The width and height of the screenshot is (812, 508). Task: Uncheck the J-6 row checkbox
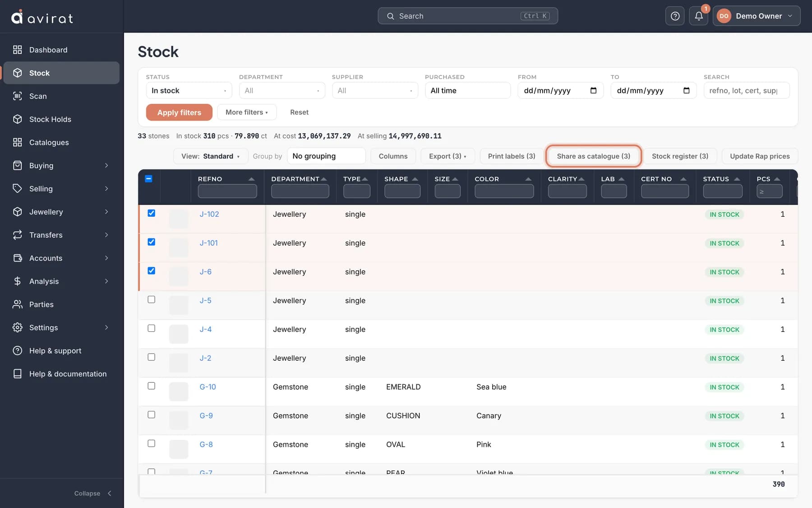pos(152,271)
